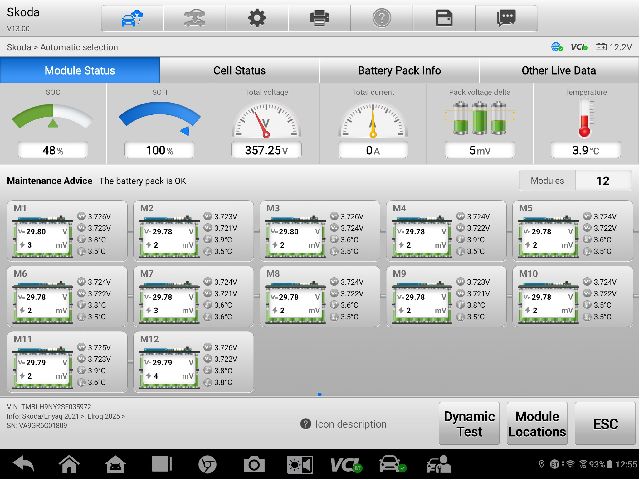Open the Battery Pack Info tab
The height and width of the screenshot is (480, 640).
[399, 71]
